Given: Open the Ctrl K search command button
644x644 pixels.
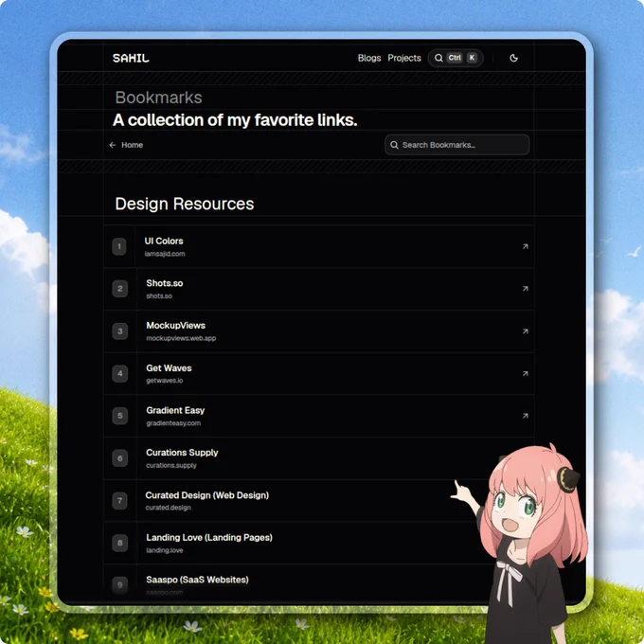Looking at the screenshot, I should [456, 58].
